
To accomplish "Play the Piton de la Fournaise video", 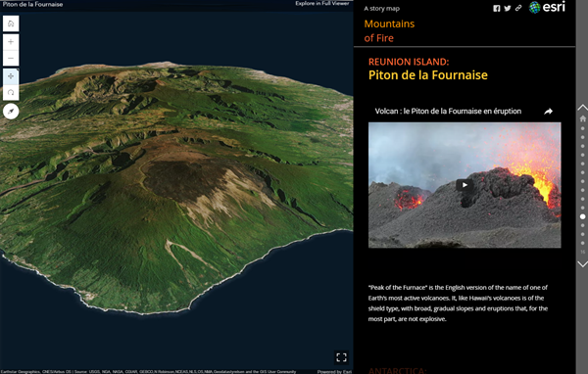I will click(x=465, y=185).
